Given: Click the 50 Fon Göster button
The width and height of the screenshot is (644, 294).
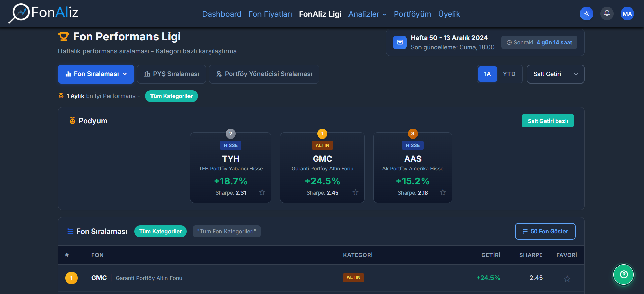Looking at the screenshot, I should [545, 231].
